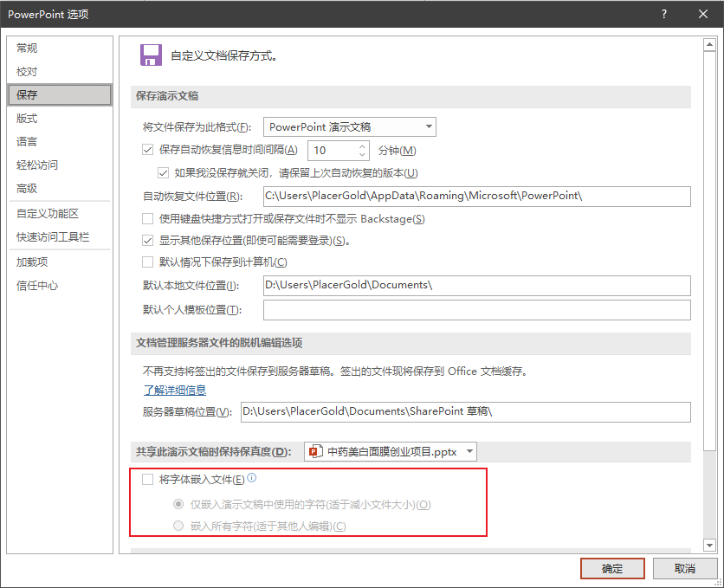The width and height of the screenshot is (724, 588).
Task: Click the 自动恢复文件位置 path field
Action: pos(477,197)
